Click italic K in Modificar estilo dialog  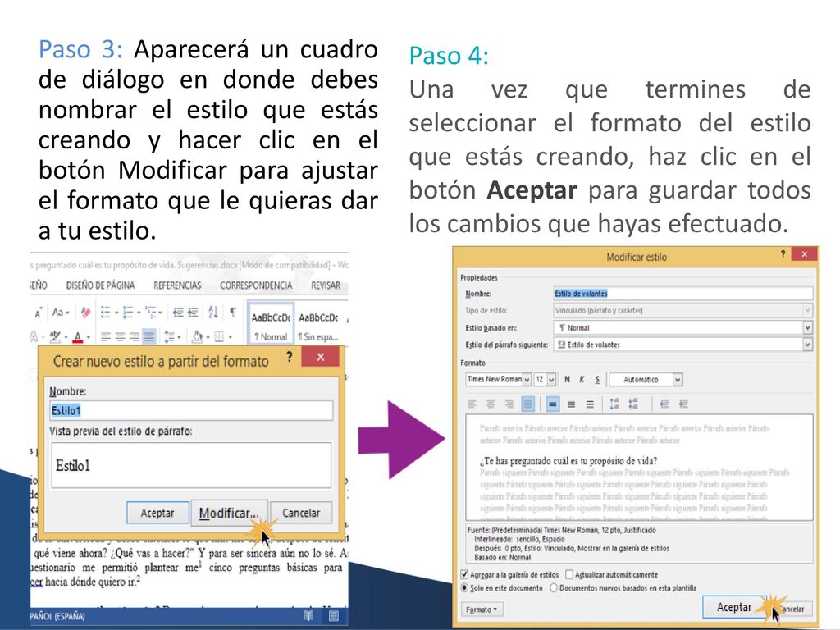582,379
